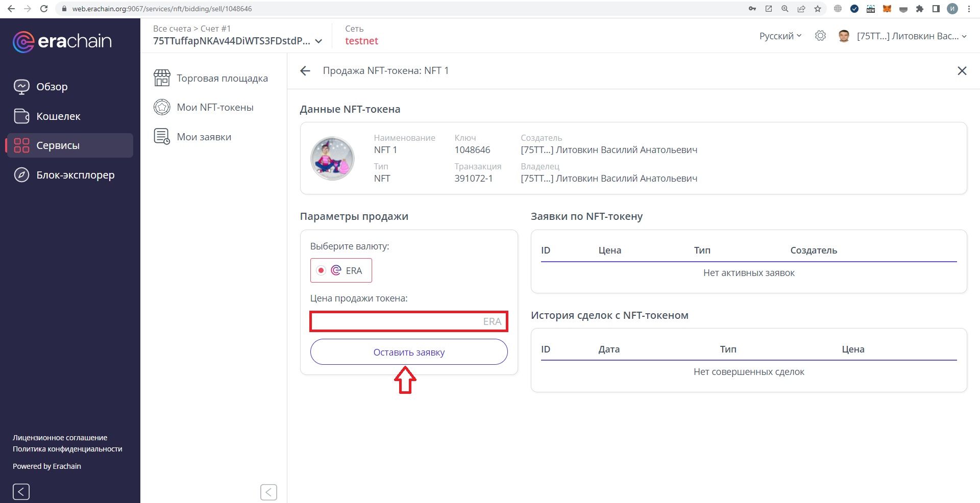Click the Erachain logo in sidebar
Image resolution: width=980 pixels, height=503 pixels.
[x=62, y=41]
